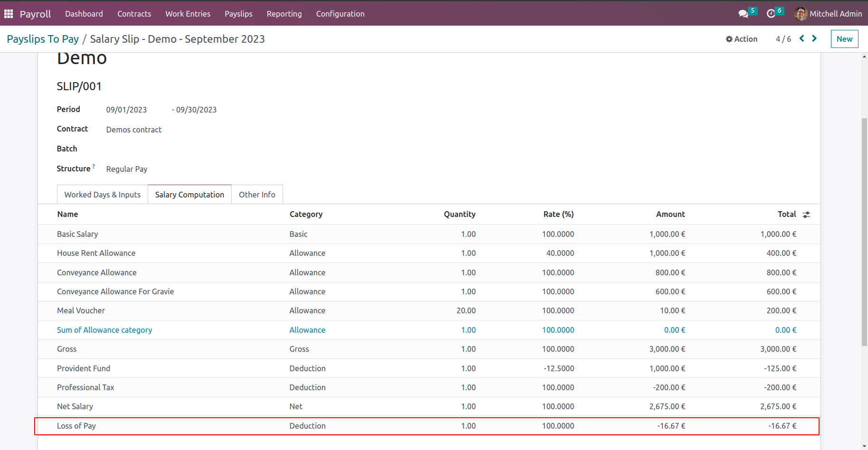Click the -12.5000 rate of Provident Fund

(x=559, y=368)
